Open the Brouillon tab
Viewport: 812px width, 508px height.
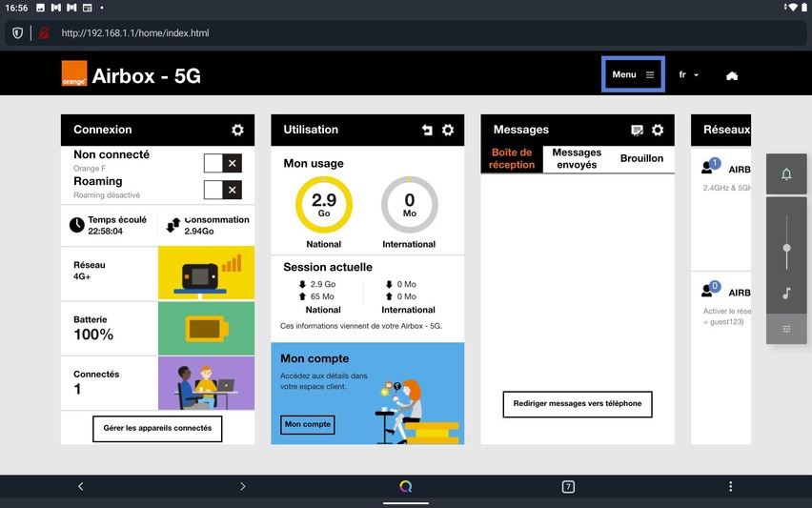tap(641, 158)
